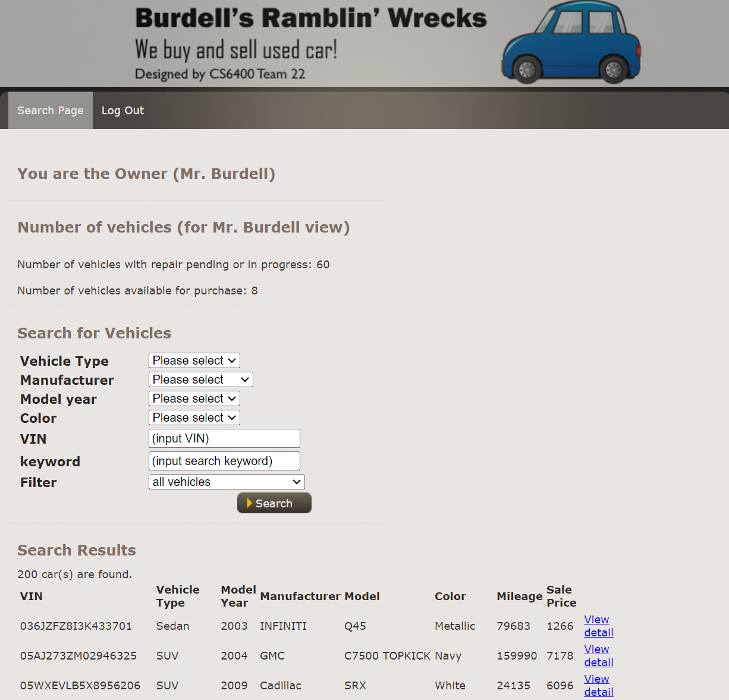Expand the Filter all vehicles dropdown
The image size is (729, 700).
tap(227, 482)
